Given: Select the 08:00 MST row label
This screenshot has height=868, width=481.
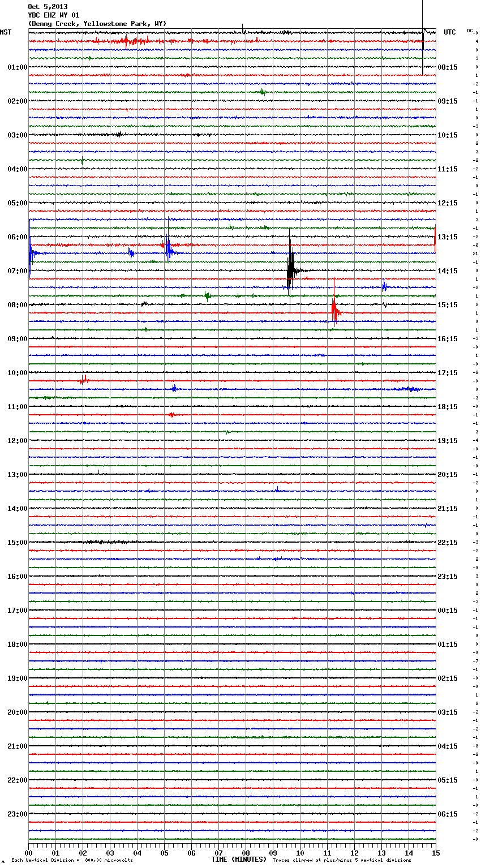Looking at the screenshot, I should pos(18,305).
